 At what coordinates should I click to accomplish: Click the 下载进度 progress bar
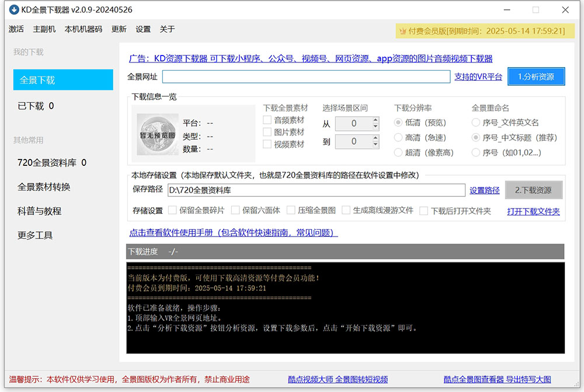click(x=345, y=252)
